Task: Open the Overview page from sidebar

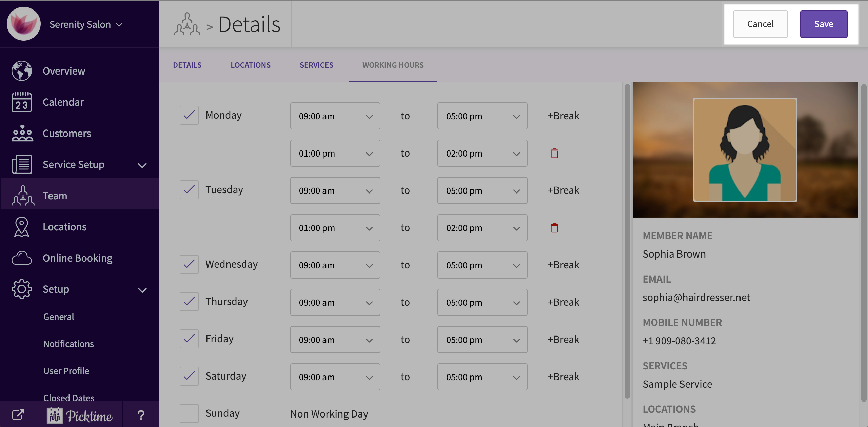Action: coord(63,71)
